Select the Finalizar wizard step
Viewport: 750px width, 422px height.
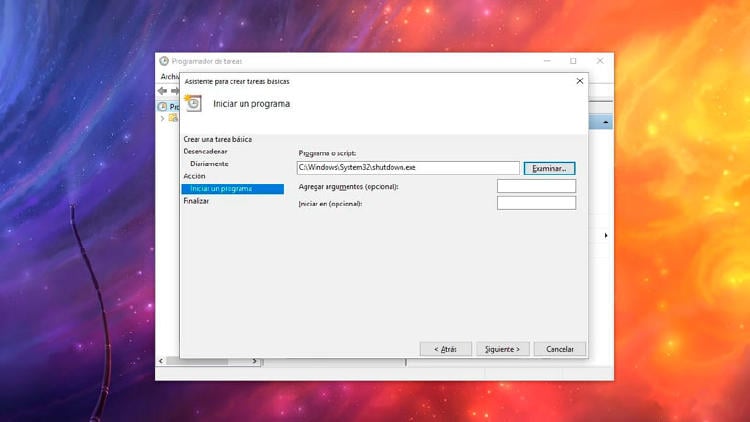[196, 201]
